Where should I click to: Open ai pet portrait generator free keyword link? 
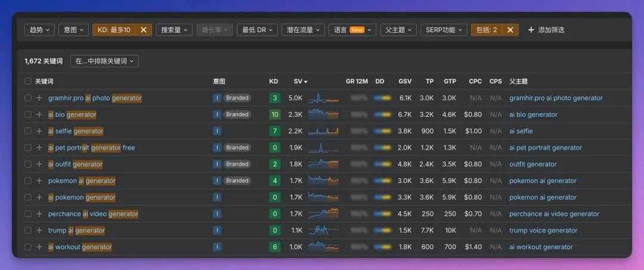click(91, 147)
